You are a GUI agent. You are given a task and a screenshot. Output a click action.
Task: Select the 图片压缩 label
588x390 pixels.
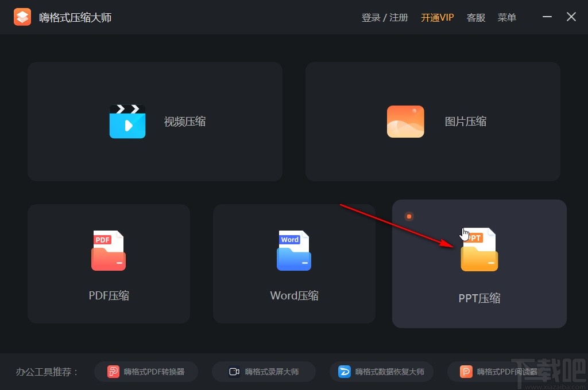point(465,122)
